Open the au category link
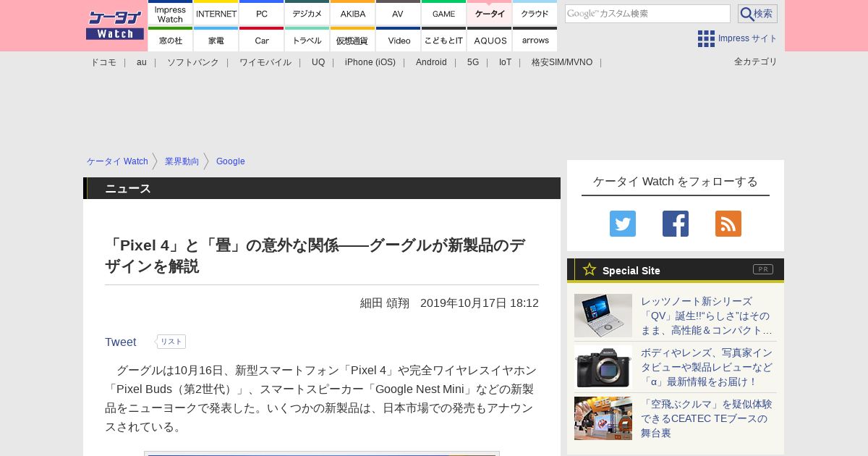868x456 pixels. pos(142,62)
